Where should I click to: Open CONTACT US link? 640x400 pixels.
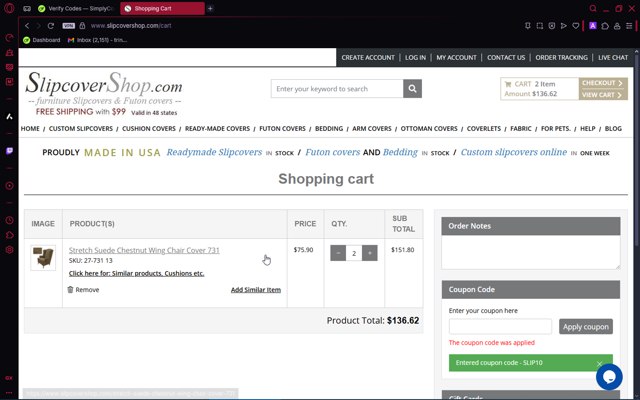pyautogui.click(x=506, y=58)
